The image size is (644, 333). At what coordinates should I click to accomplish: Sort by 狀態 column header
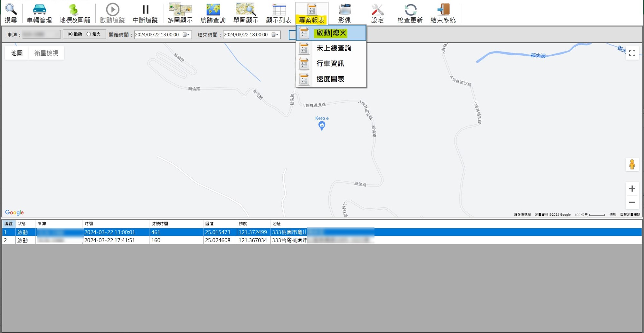tap(25, 224)
